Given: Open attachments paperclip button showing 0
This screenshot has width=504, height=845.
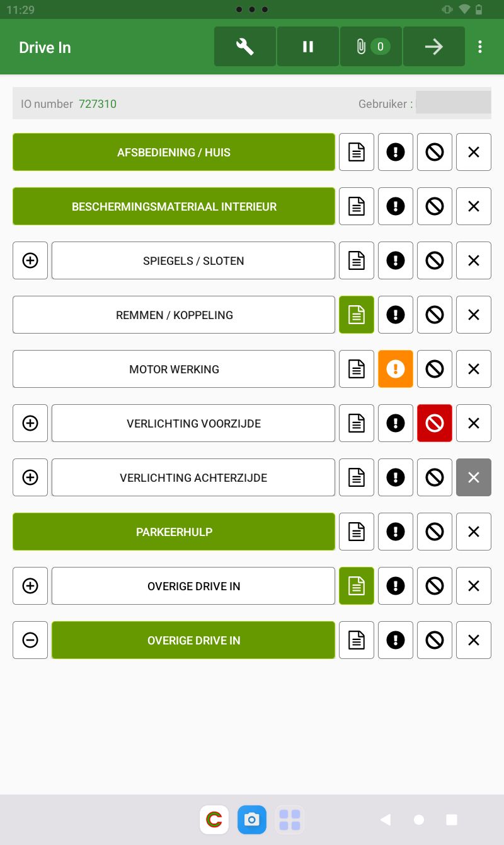Looking at the screenshot, I should [371, 47].
